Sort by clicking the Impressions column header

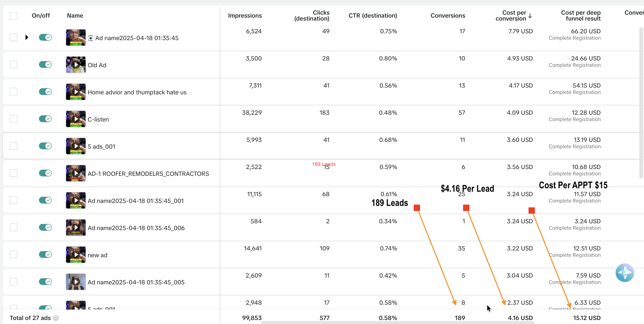245,16
